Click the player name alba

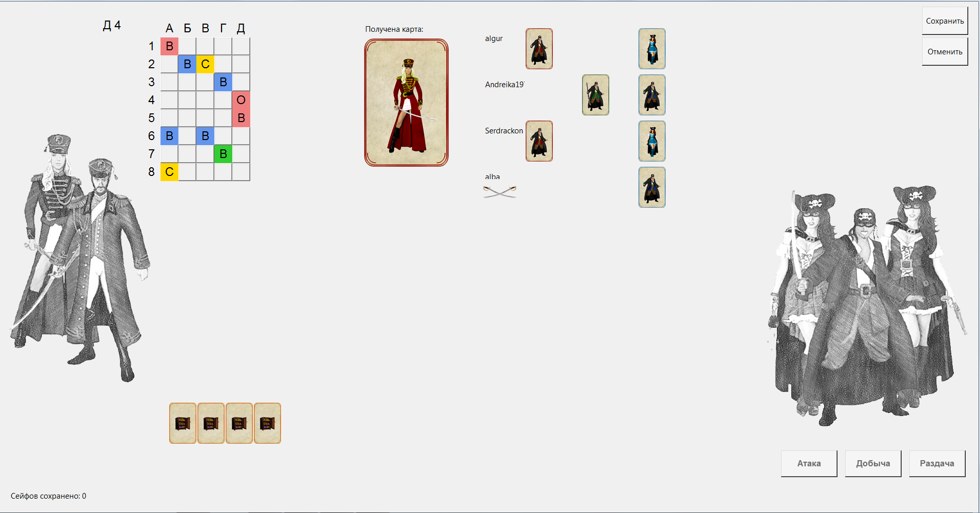coord(492,176)
